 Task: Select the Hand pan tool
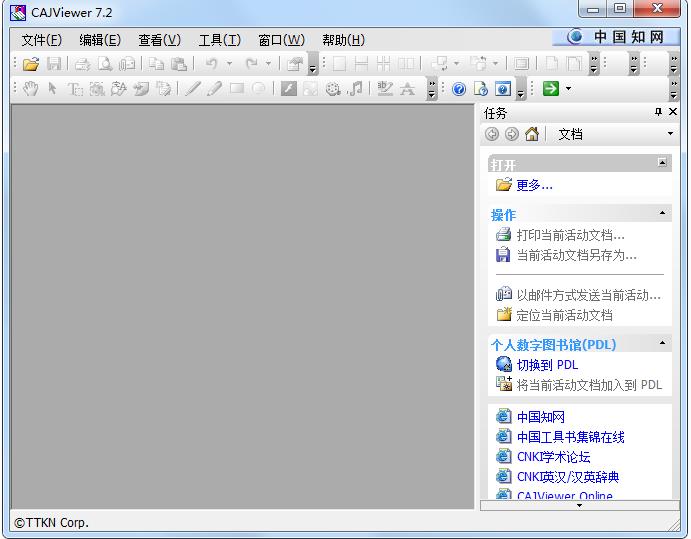pyautogui.click(x=31, y=89)
